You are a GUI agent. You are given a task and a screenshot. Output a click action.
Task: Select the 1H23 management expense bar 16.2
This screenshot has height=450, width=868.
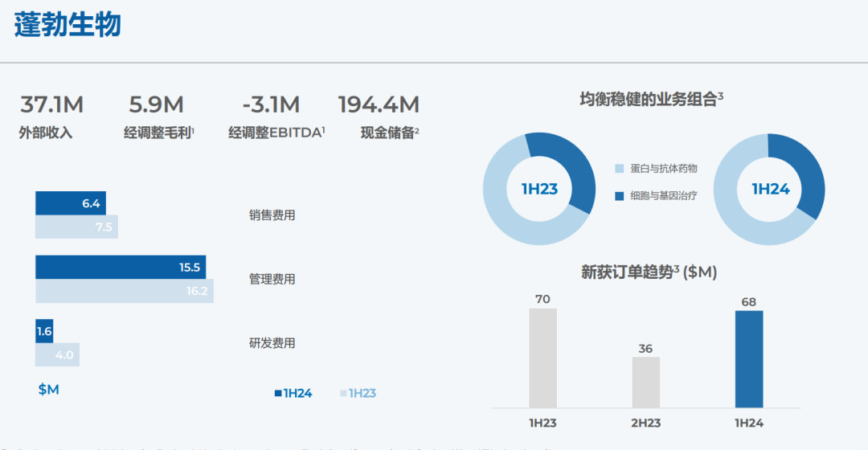coord(125,291)
